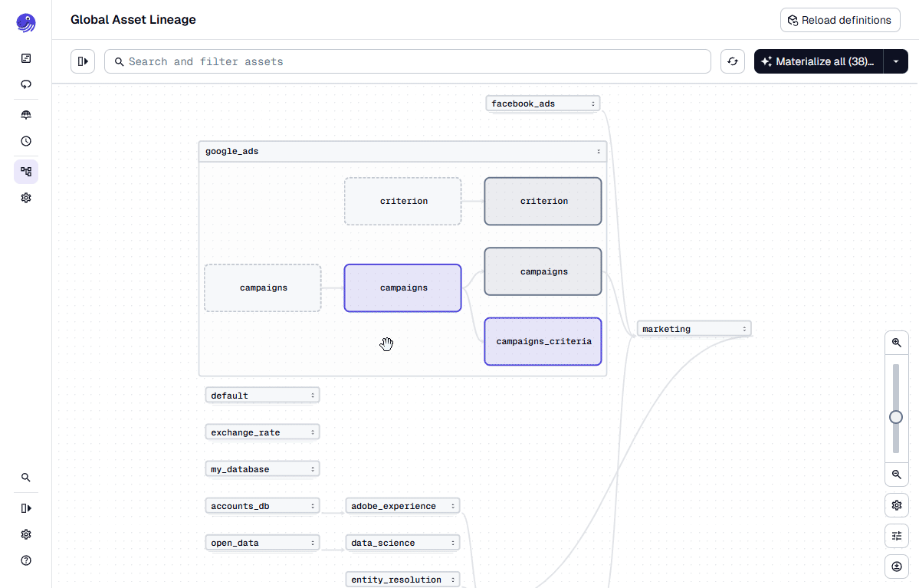Click the zoom out magnifier icon
Screen dimensions: 919x588
click(896, 476)
